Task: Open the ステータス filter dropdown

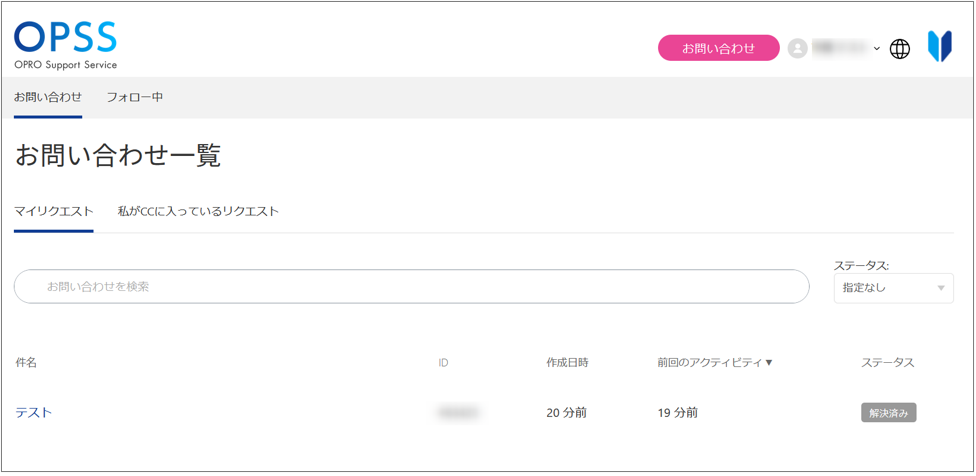Action: 893,288
